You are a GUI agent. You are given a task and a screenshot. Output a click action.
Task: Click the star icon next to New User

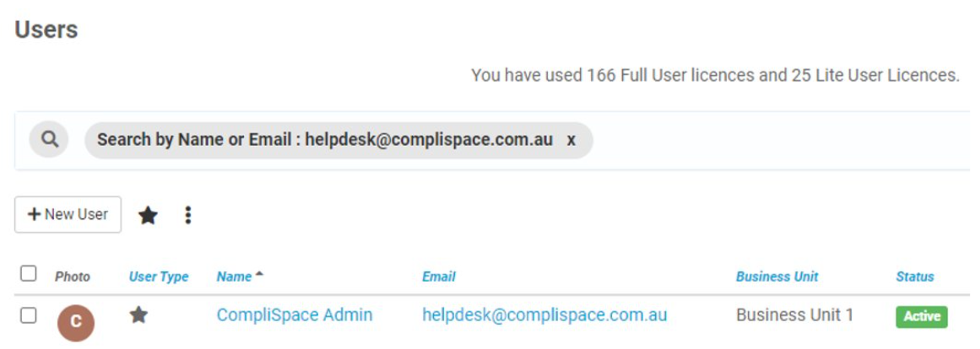point(148,216)
